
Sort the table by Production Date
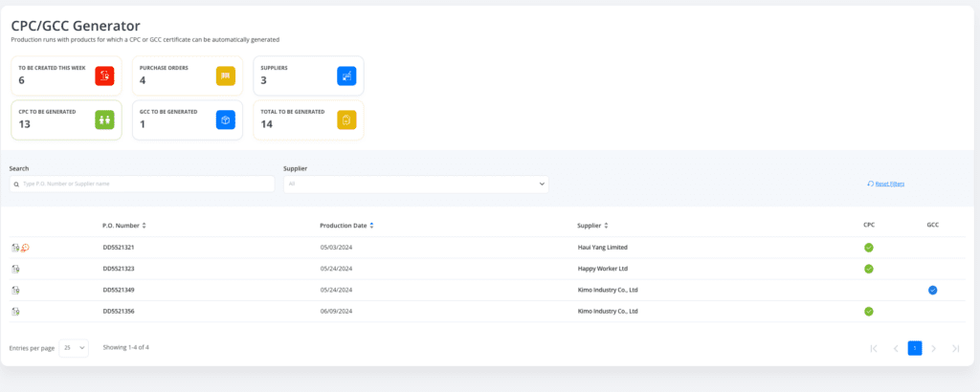click(346, 226)
